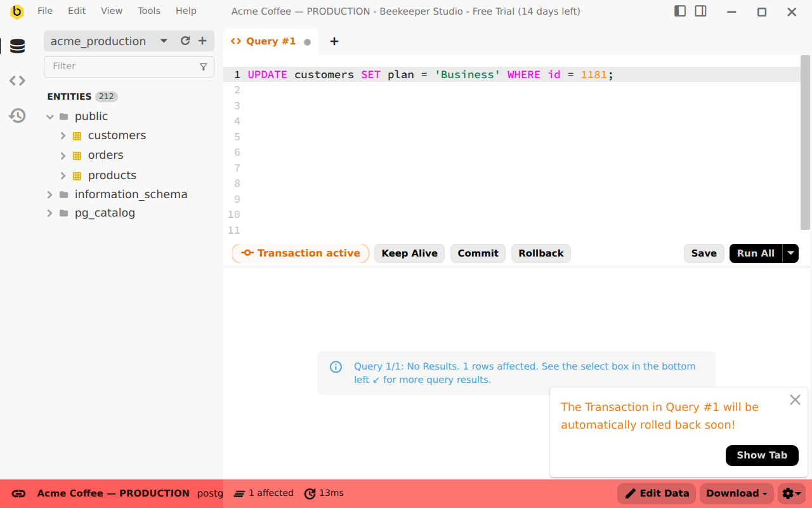Image resolution: width=812 pixels, height=508 pixels.
Task: Open the File menu
Action: coord(45,11)
